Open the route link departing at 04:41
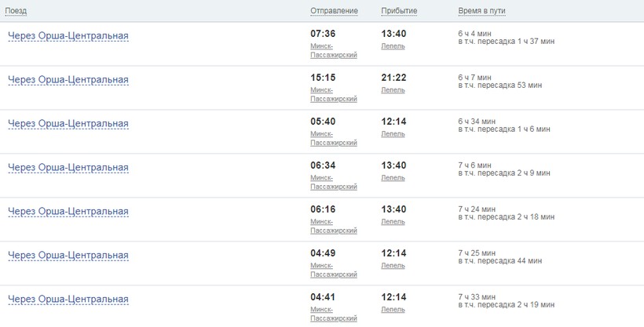Screen dimensions: 644x327 tap(68, 300)
